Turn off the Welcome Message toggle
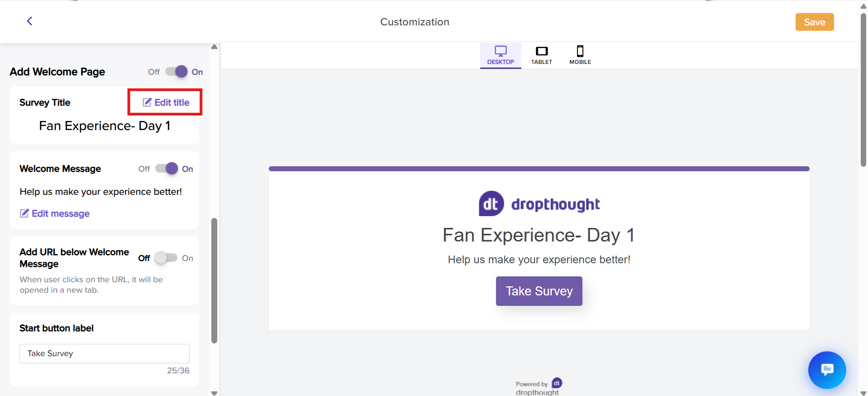Viewport: 868px width, 396px height. tap(167, 169)
